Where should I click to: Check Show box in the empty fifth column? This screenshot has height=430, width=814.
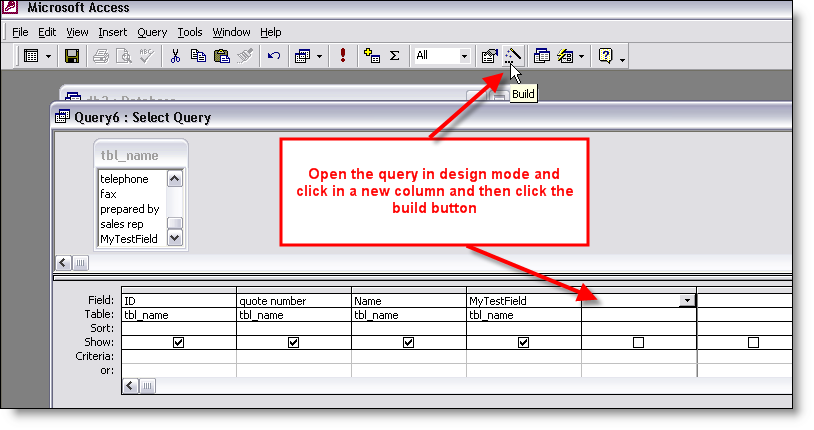coord(638,342)
